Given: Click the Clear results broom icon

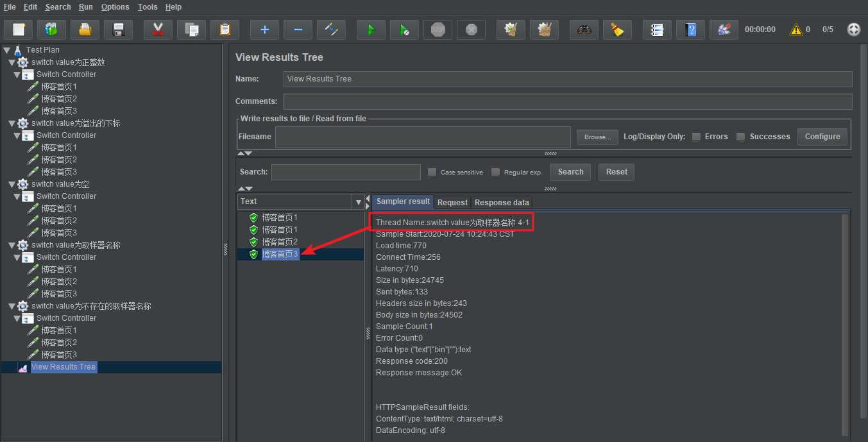Looking at the screenshot, I should coord(511,30).
